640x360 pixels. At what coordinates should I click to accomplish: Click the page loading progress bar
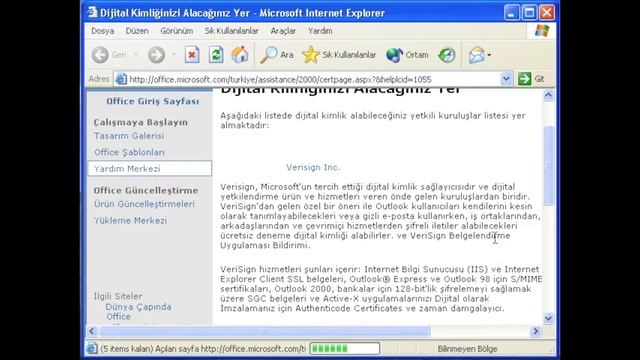coord(345,349)
